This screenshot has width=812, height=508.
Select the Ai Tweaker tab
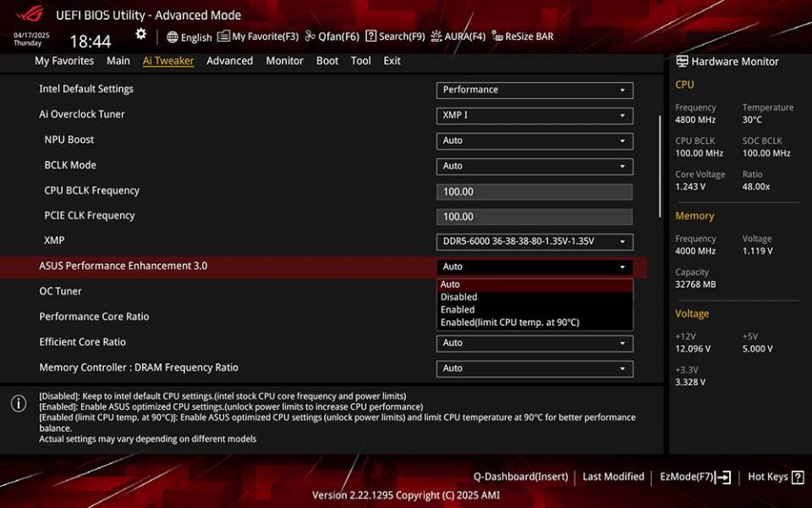tap(168, 61)
